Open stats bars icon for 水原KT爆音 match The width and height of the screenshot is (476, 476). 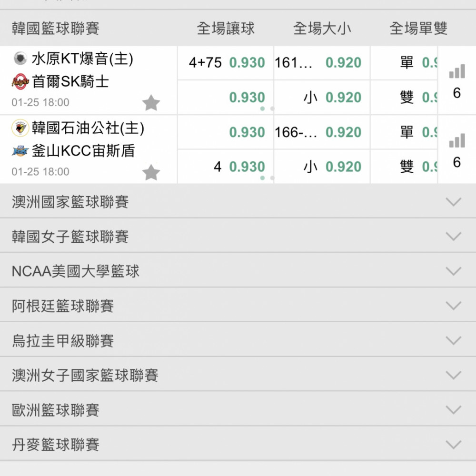click(x=456, y=72)
